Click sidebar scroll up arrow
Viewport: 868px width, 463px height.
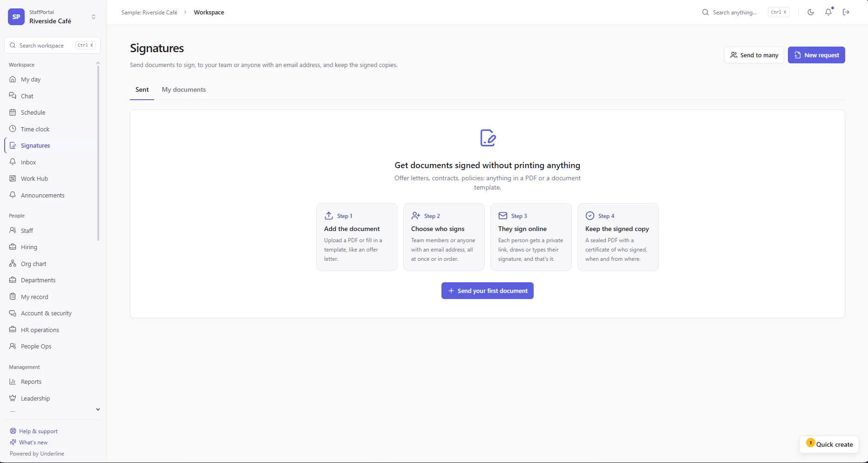(98, 63)
